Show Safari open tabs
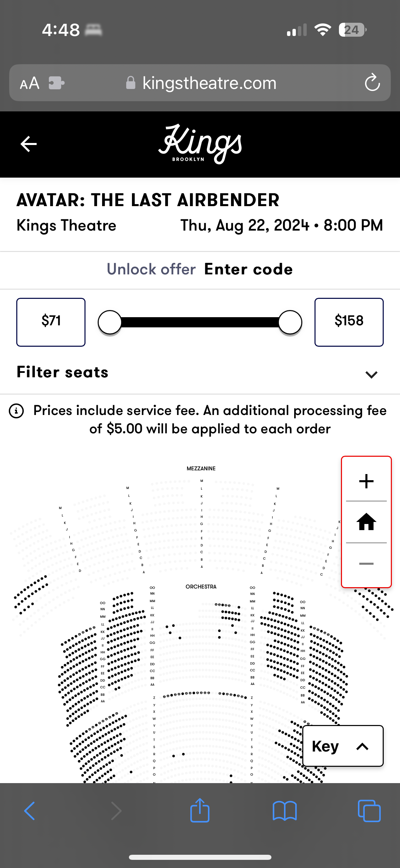The height and width of the screenshot is (868, 400). point(369,811)
